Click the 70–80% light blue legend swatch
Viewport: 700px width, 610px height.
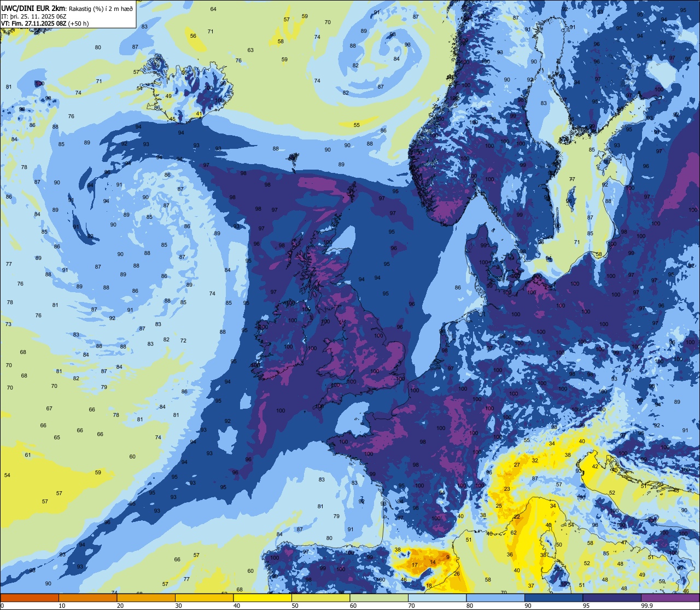click(437, 597)
